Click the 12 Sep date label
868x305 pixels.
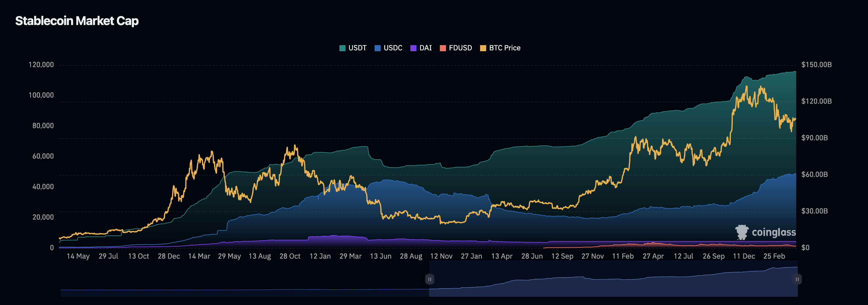tap(562, 256)
